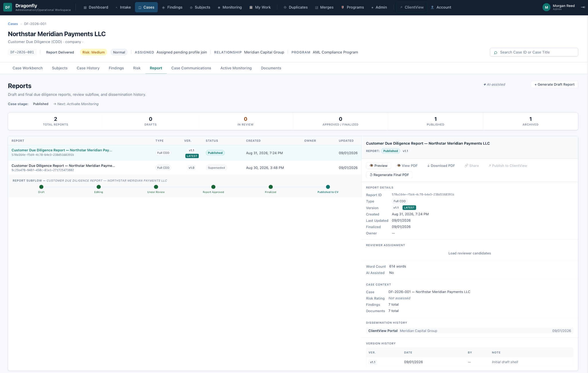Viewport: 588px width, 373px height.
Task: Open Merges navigation item
Action: click(324, 7)
